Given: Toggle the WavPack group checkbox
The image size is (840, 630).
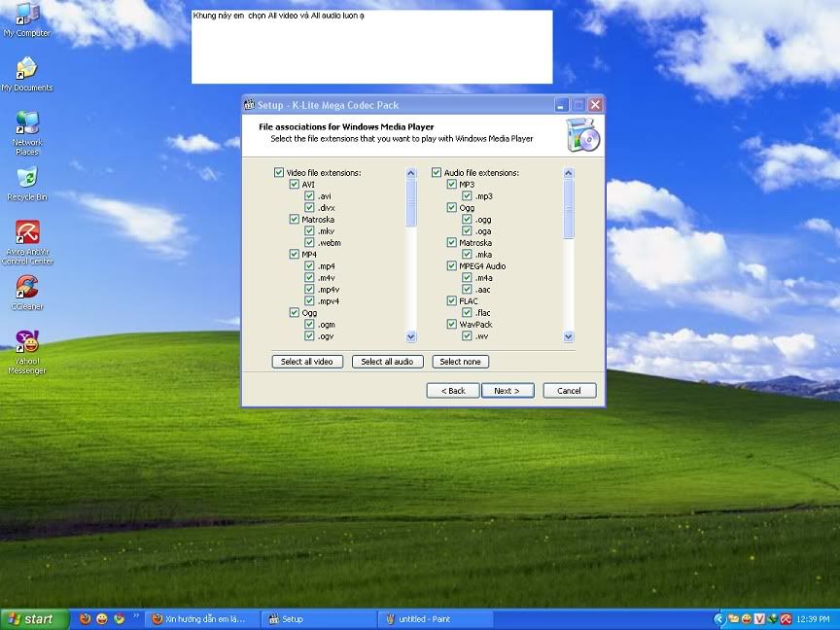Looking at the screenshot, I should tap(452, 324).
